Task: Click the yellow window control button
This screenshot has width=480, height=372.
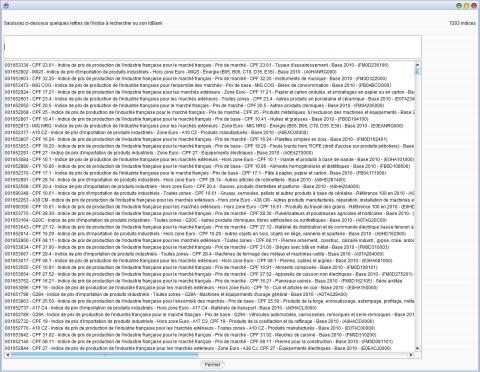Action: click(x=466, y=5)
